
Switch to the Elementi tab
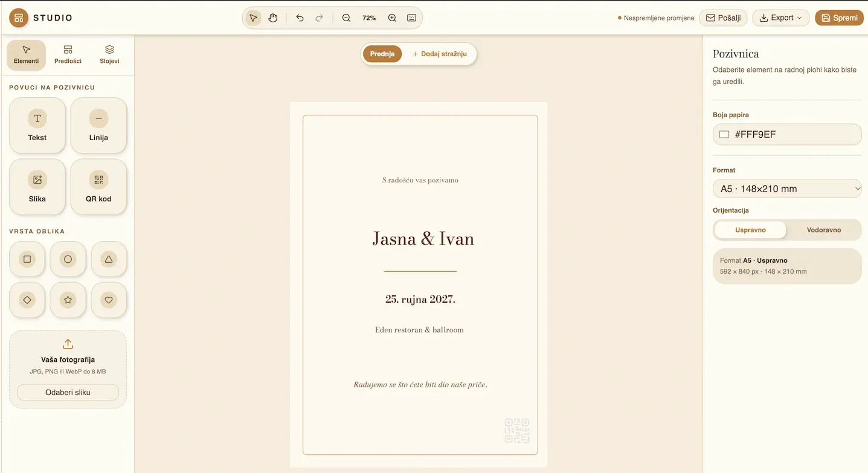26,55
